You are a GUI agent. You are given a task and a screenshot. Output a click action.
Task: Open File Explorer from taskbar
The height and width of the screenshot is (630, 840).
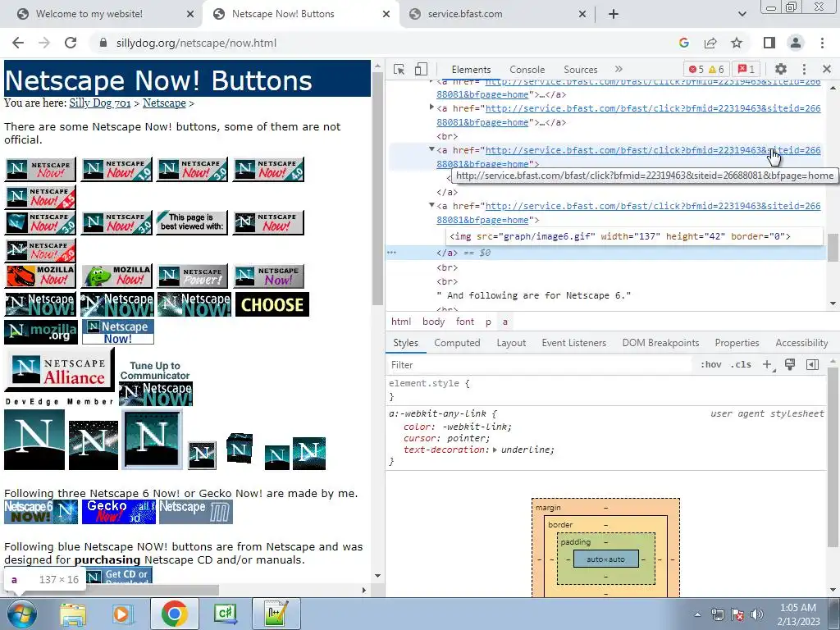[73, 614]
